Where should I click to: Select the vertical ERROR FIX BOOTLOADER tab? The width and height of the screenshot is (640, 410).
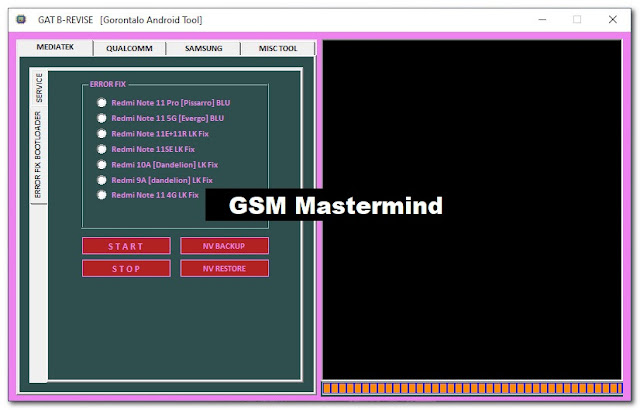pyautogui.click(x=38, y=155)
